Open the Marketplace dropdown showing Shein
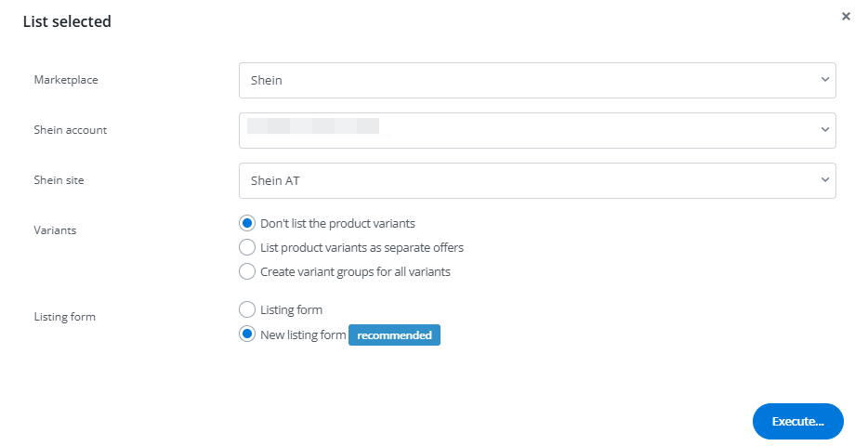Viewport: 868px width, 446px height. pos(536,81)
